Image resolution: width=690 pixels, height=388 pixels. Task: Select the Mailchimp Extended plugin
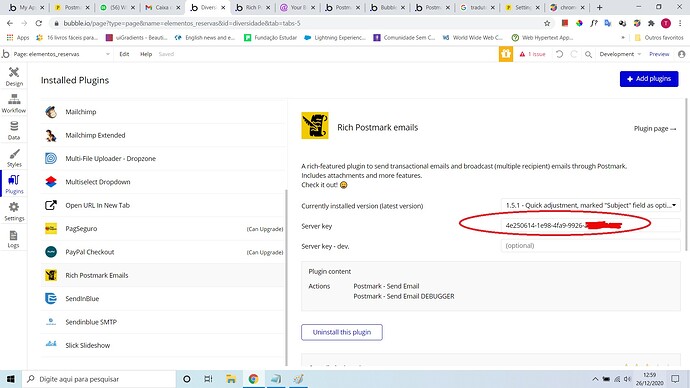tap(163, 135)
